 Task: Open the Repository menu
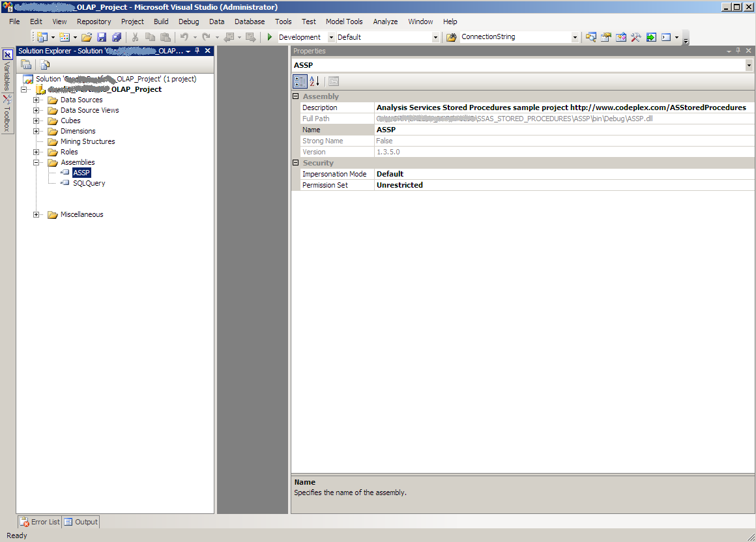[x=94, y=21]
